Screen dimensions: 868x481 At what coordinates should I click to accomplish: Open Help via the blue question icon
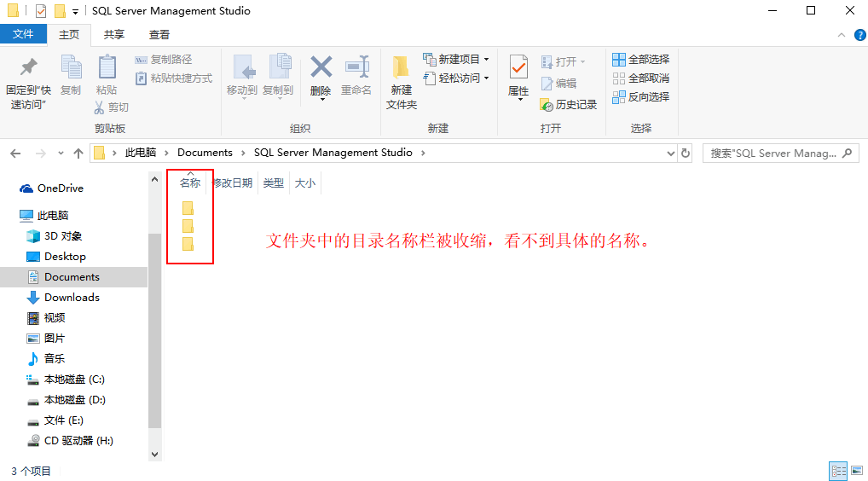(860, 35)
